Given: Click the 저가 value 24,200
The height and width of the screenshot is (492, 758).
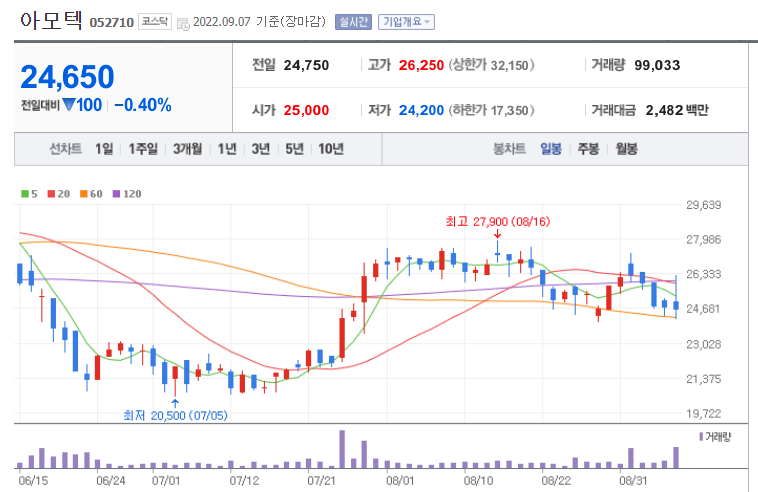Looking at the screenshot, I should [421, 110].
